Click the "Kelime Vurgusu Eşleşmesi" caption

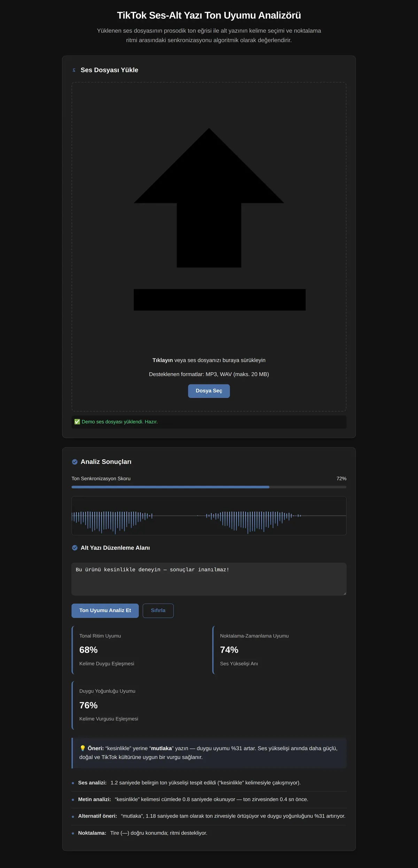tap(109, 719)
